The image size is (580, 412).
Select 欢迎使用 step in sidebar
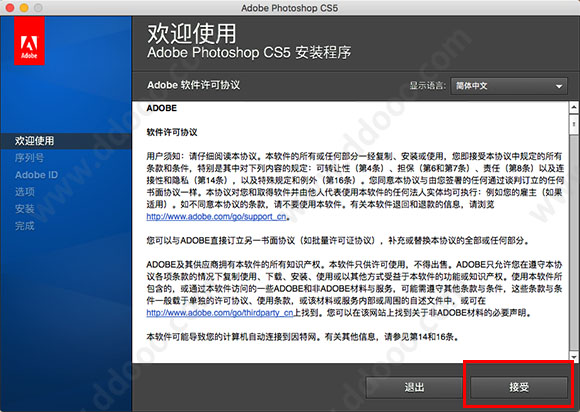point(34,141)
